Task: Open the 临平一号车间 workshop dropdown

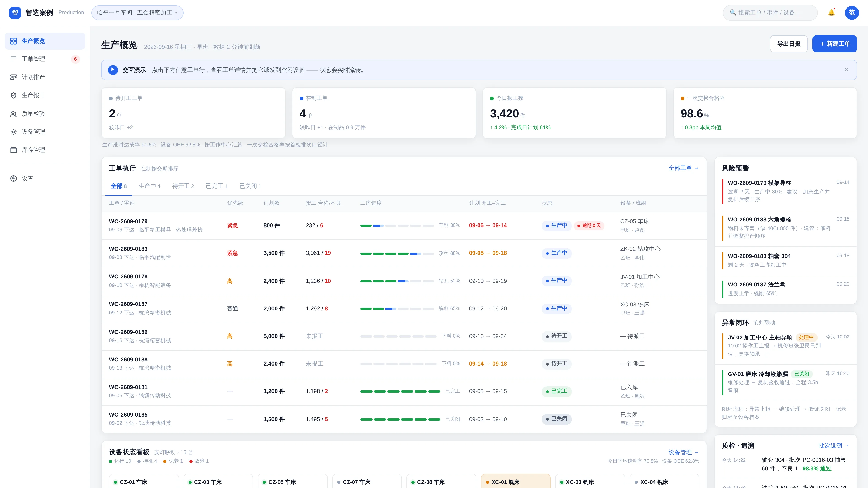Action: tap(137, 13)
